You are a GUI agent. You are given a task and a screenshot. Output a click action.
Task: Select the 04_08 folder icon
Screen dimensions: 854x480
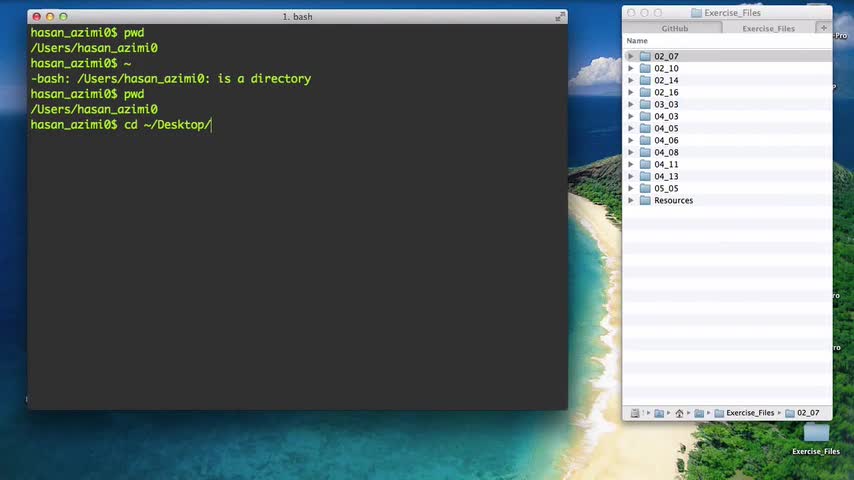tap(645, 152)
